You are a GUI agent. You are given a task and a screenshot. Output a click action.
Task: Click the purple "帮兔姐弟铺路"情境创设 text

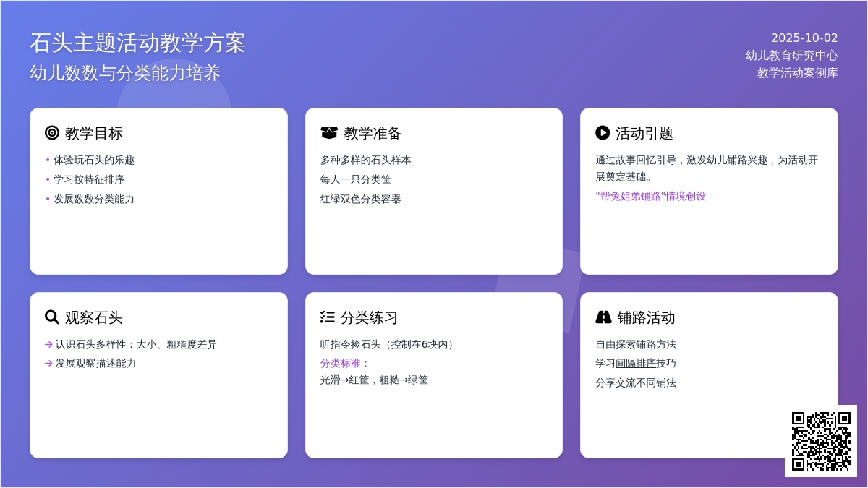pyautogui.click(x=650, y=196)
